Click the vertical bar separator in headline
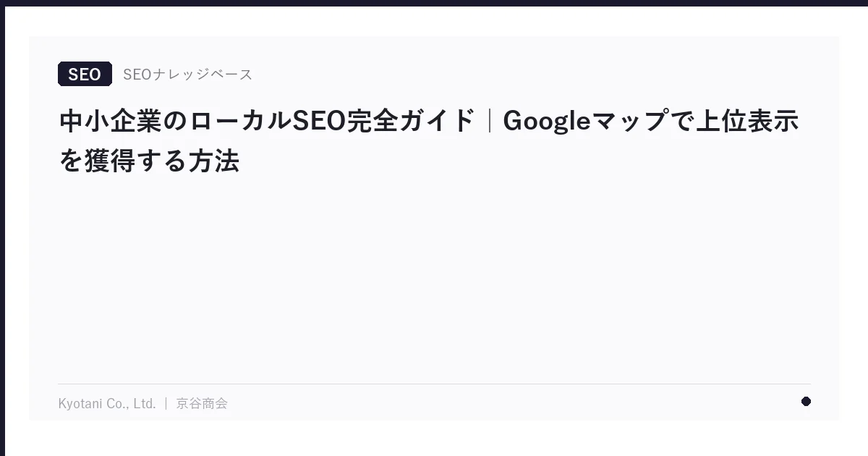Viewport: 868px width, 456px height. [x=490, y=121]
